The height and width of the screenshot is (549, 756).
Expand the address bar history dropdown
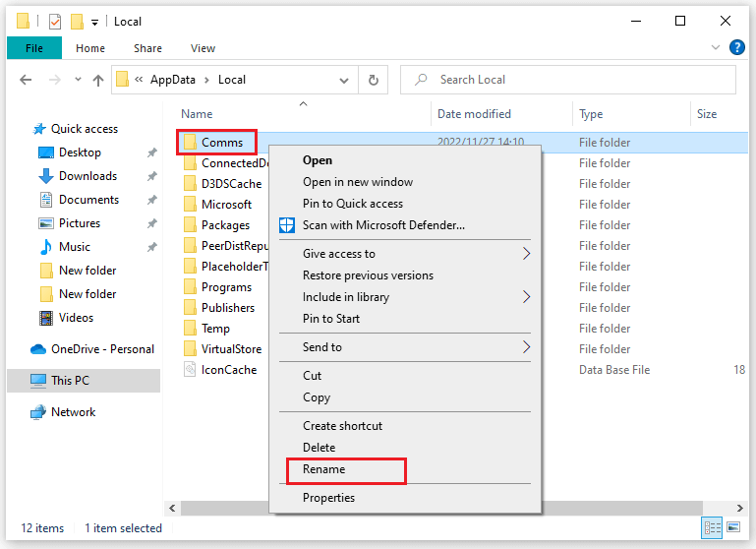(x=344, y=80)
